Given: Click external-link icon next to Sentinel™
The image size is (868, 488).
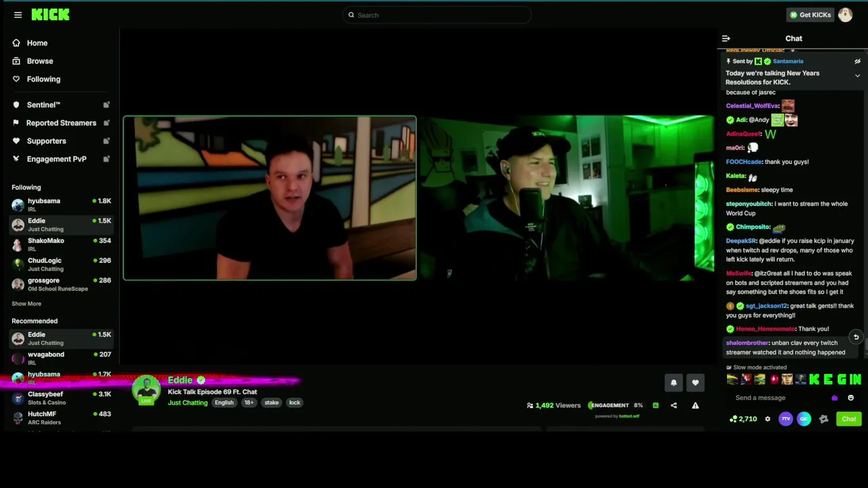Looking at the screenshot, I should (x=106, y=105).
